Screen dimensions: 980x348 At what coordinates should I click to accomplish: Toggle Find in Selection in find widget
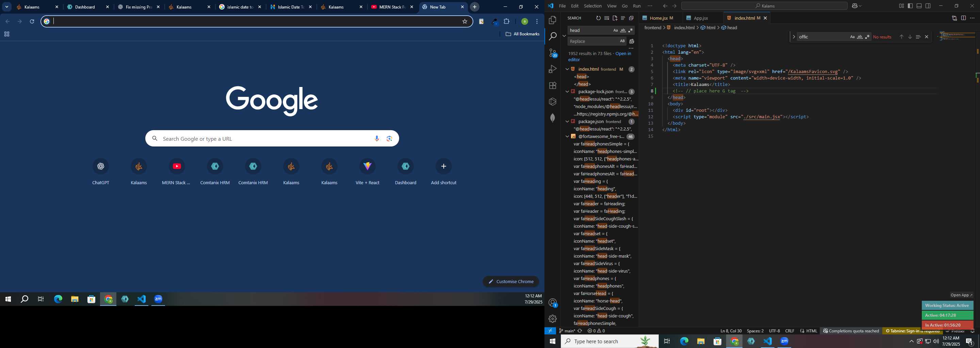(x=918, y=37)
